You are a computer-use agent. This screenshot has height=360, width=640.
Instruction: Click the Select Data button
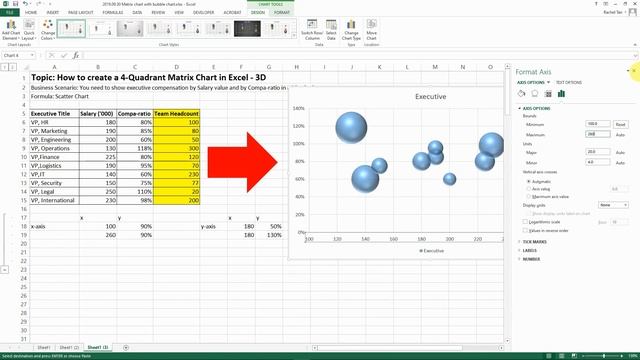331,30
